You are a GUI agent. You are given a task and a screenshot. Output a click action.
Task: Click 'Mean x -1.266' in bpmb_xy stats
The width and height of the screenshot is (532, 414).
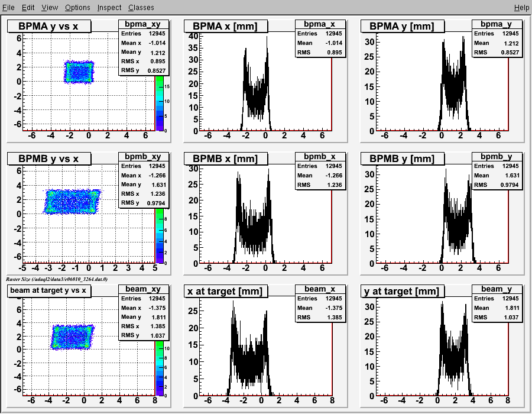pos(143,176)
